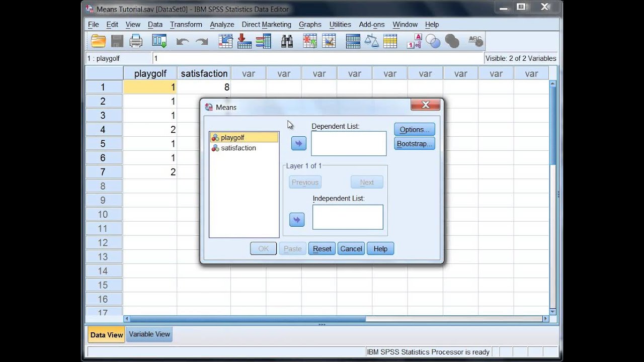This screenshot has height=362, width=644.
Task: Click the Go to case icon
Action: point(226,41)
